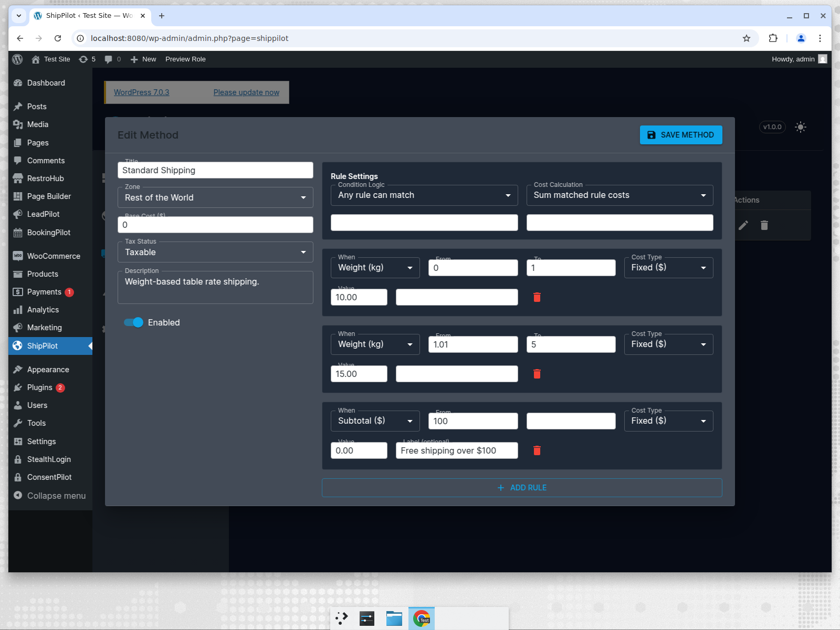The height and width of the screenshot is (630, 840).
Task: Open the Tax Status dropdown
Action: [215, 252]
